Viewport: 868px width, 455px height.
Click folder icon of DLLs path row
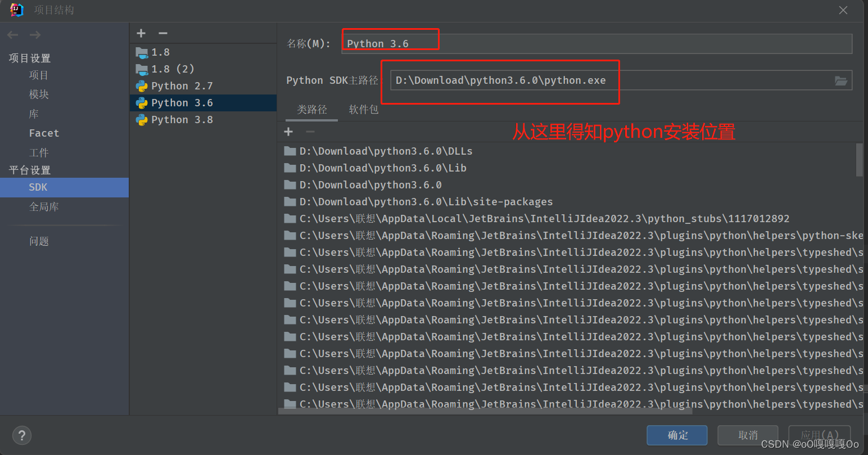tap(290, 151)
